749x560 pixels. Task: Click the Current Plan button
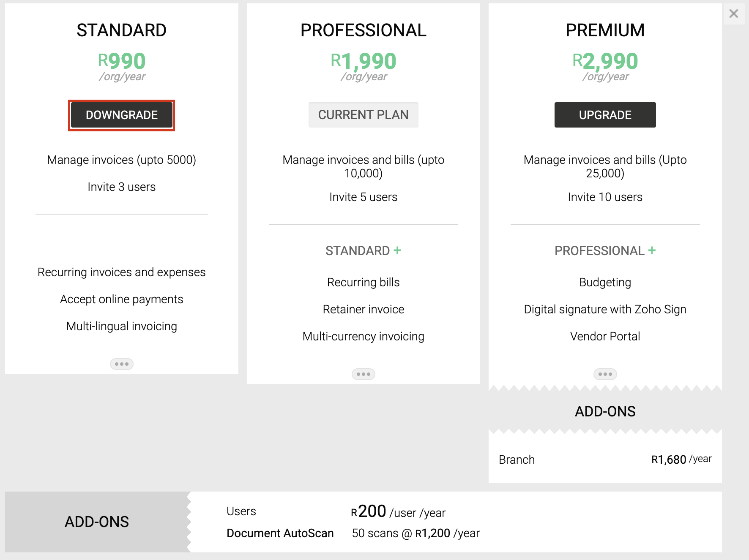pos(363,115)
